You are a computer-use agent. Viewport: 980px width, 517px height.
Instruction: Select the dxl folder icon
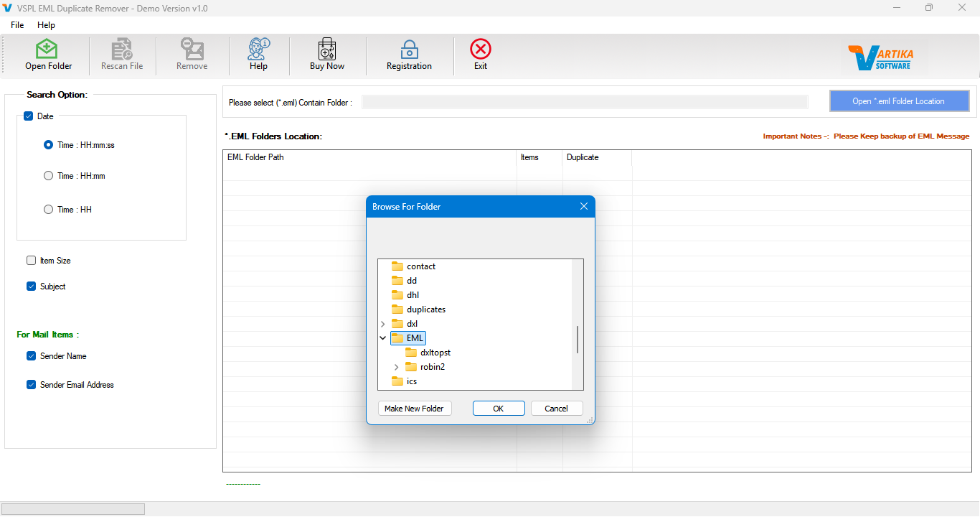tap(397, 324)
